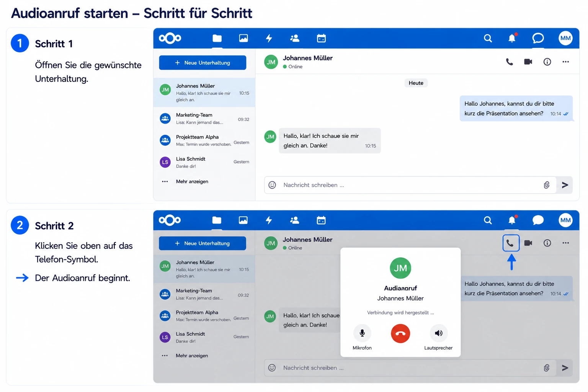Start video call camera icon in Schritt 1
The width and height of the screenshot is (588, 392).
528,62
